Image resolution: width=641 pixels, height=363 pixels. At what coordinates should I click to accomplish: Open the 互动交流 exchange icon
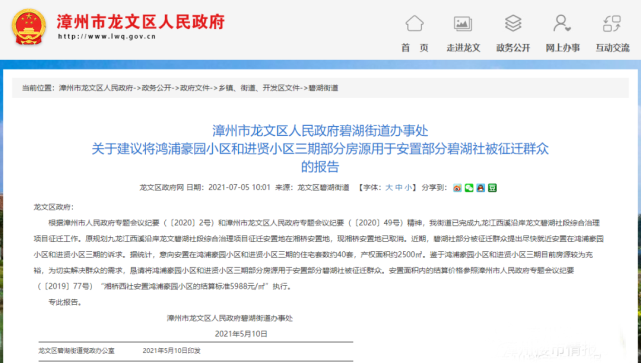(612, 23)
